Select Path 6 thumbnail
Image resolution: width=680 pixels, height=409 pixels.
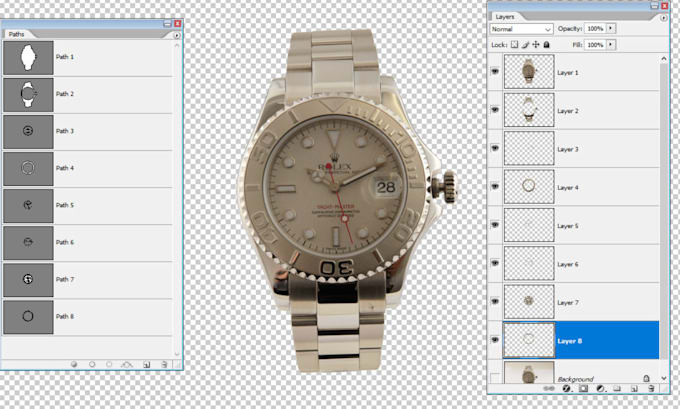[x=28, y=243]
